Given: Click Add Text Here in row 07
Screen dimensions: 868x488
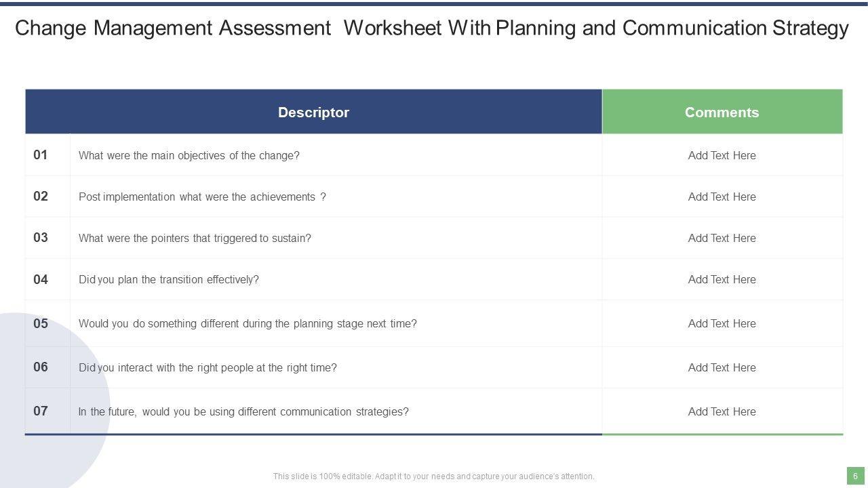Looking at the screenshot, I should pos(722,411).
